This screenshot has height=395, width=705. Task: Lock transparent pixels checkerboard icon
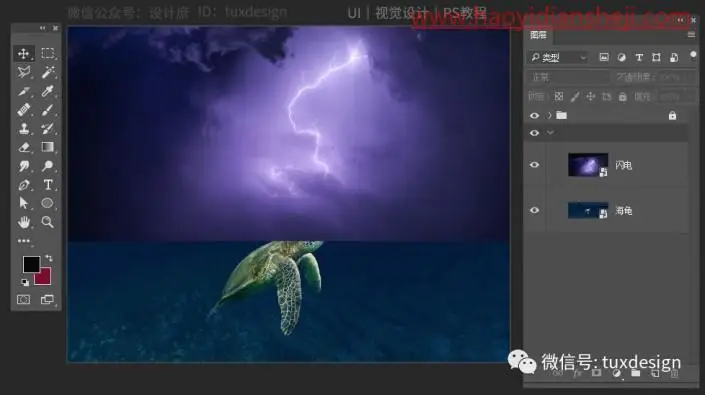(558, 97)
